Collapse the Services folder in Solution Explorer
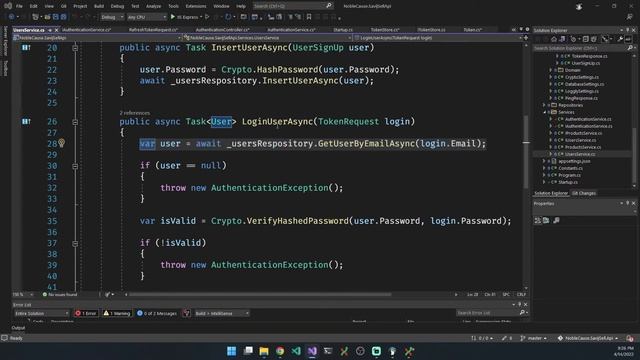 544,112
